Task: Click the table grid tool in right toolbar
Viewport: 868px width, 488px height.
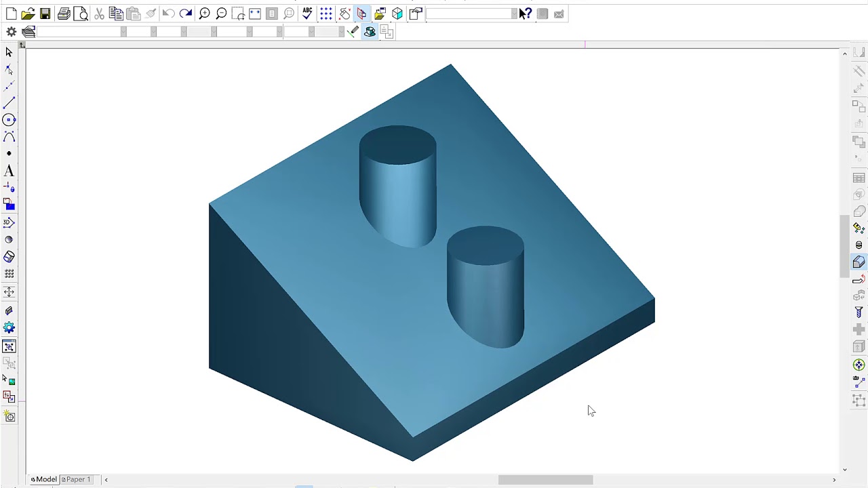Action: pos(859,178)
